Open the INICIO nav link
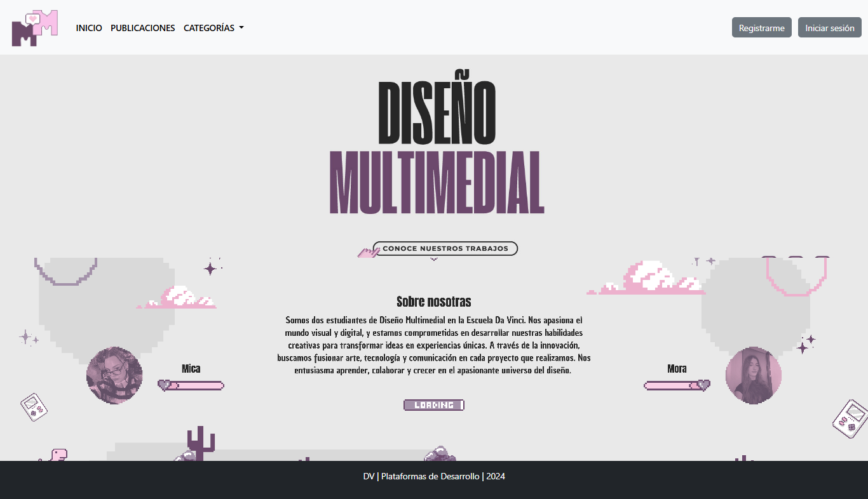The width and height of the screenshot is (868, 499). point(89,28)
